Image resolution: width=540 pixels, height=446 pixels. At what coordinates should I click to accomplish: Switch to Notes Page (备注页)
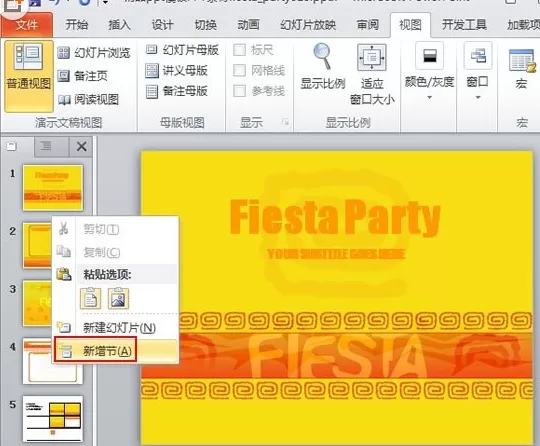(82, 76)
